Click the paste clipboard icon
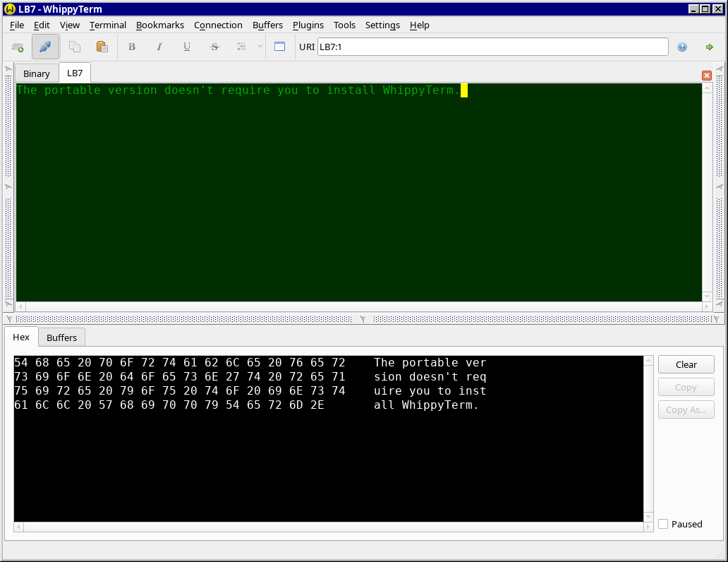728x562 pixels. click(102, 47)
